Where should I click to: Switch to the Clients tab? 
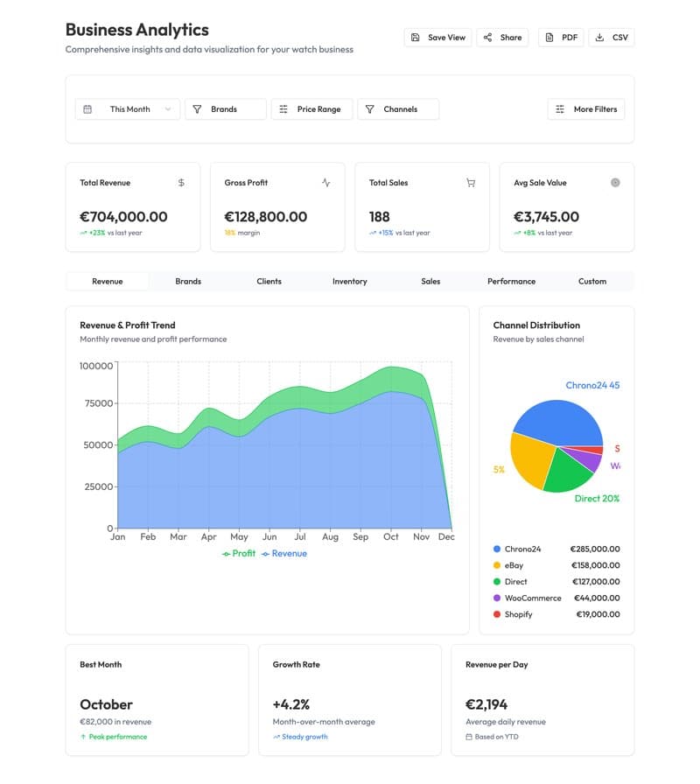[x=269, y=282]
